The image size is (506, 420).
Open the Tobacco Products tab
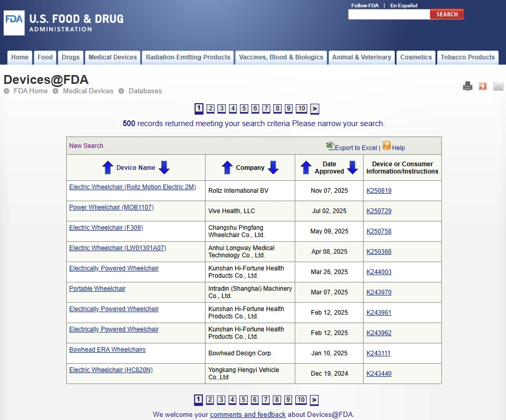(x=467, y=57)
